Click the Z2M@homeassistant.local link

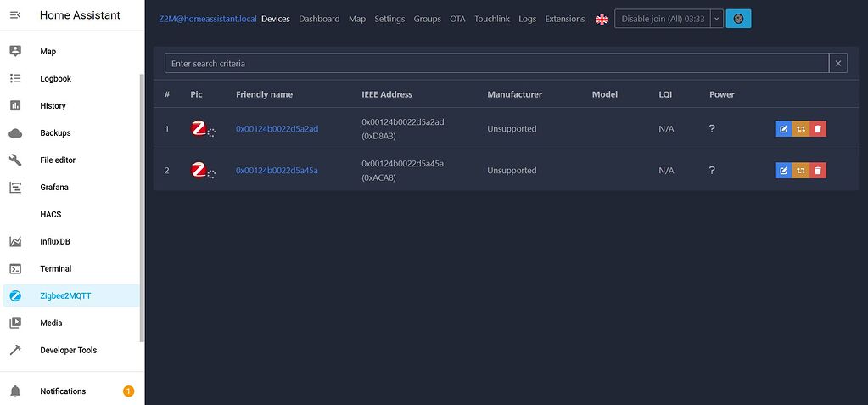coord(208,19)
